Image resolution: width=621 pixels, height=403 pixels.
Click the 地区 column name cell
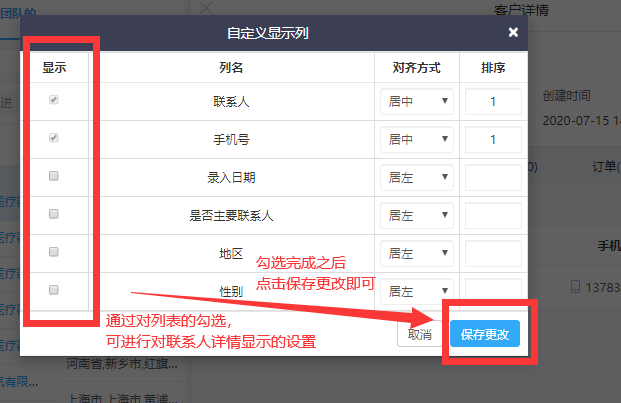pyautogui.click(x=231, y=253)
